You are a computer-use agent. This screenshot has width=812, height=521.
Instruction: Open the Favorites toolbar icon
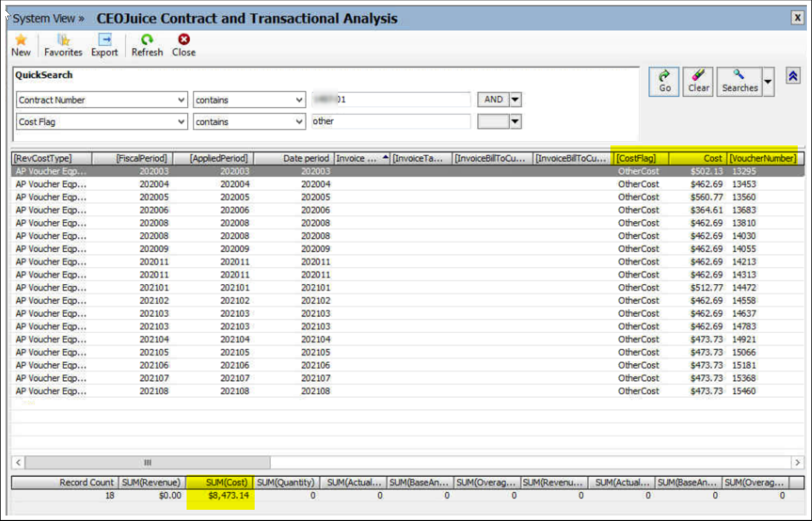[x=63, y=45]
